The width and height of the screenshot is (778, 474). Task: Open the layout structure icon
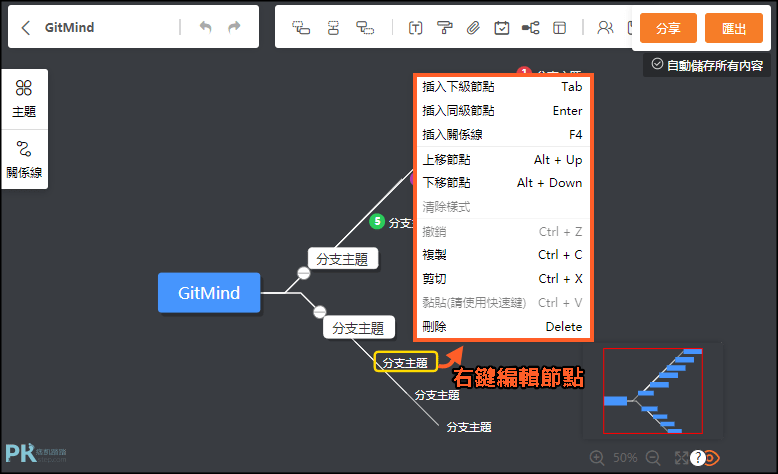pyautogui.click(x=530, y=28)
